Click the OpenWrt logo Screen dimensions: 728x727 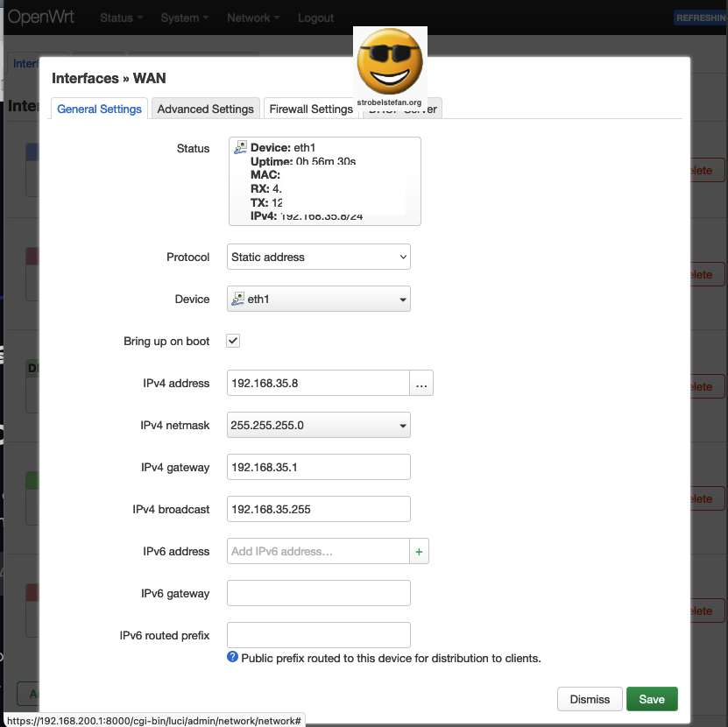[41, 16]
